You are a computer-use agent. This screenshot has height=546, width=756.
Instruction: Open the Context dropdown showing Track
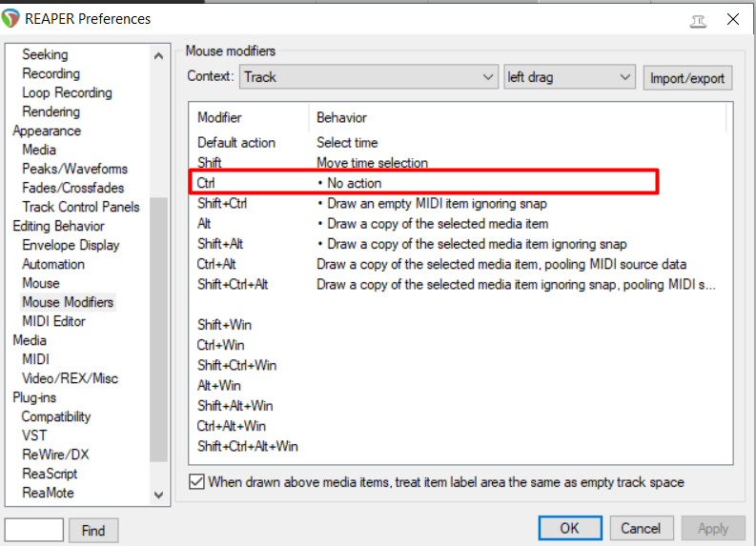click(368, 77)
